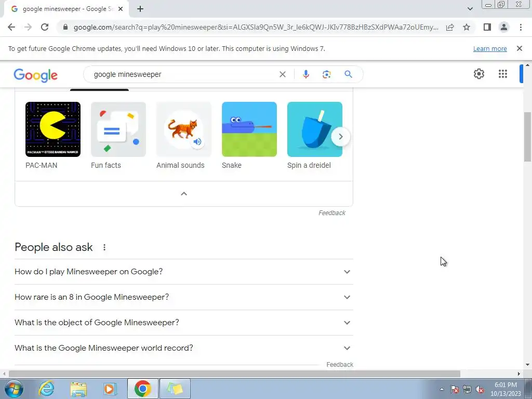Open Sticky Notes taskbar button
The width and height of the screenshot is (532, 399).
175,389
